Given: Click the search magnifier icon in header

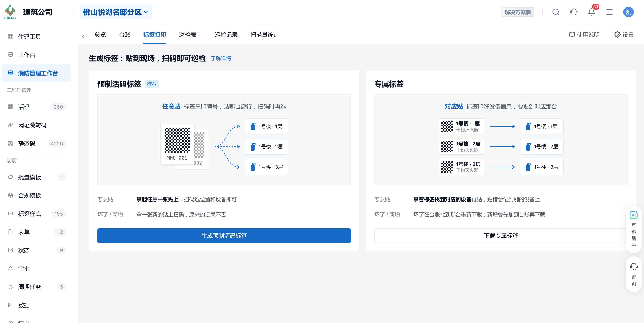Looking at the screenshot, I should (555, 12).
